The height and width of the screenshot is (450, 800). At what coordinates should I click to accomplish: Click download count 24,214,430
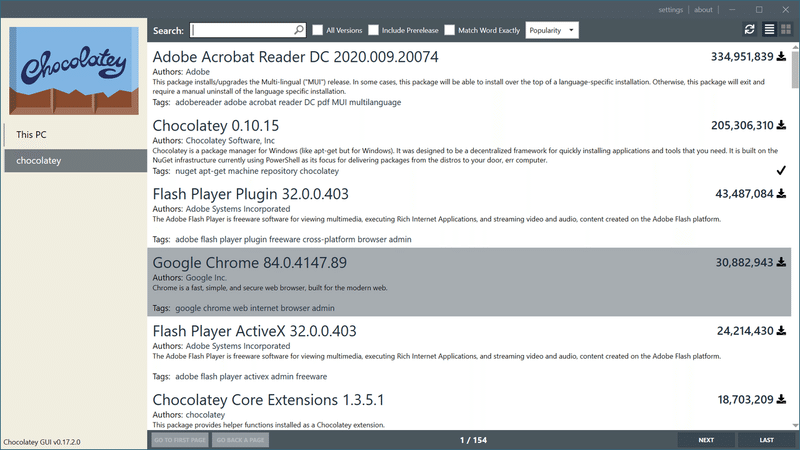745,331
